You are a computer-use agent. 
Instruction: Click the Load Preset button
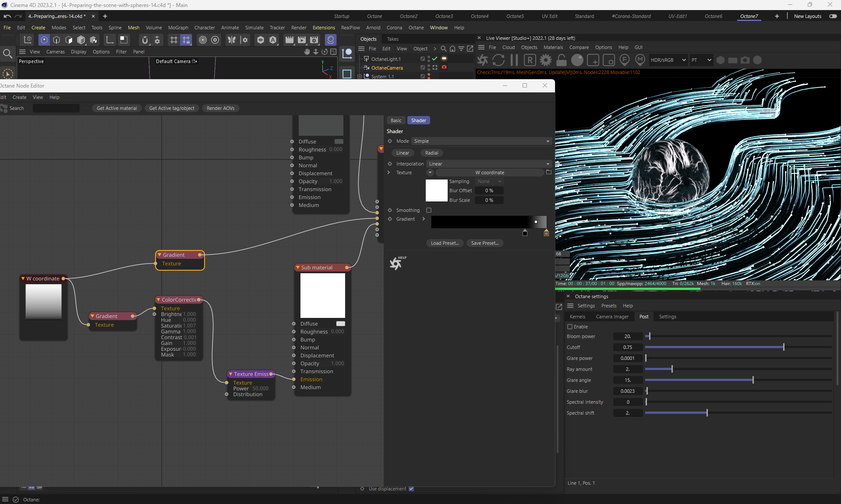[445, 243]
